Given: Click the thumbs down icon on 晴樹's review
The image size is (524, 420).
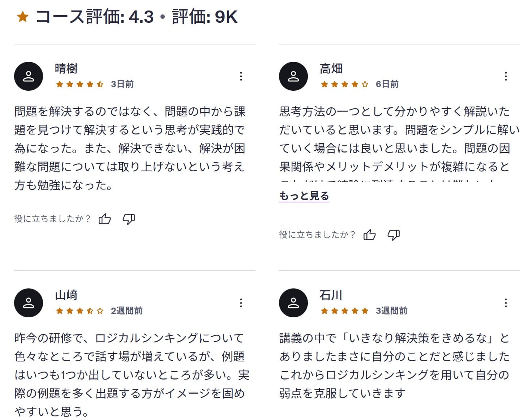Looking at the screenshot, I should (x=129, y=218).
